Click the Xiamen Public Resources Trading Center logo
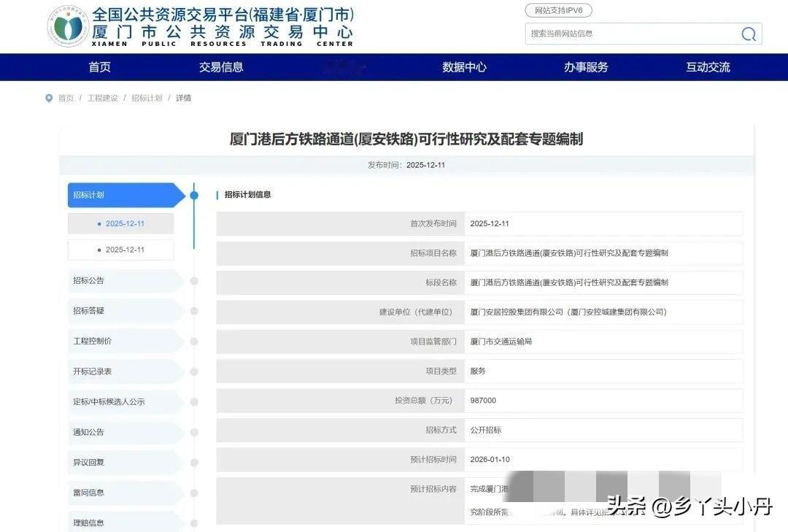The width and height of the screenshot is (788, 532). [67, 27]
